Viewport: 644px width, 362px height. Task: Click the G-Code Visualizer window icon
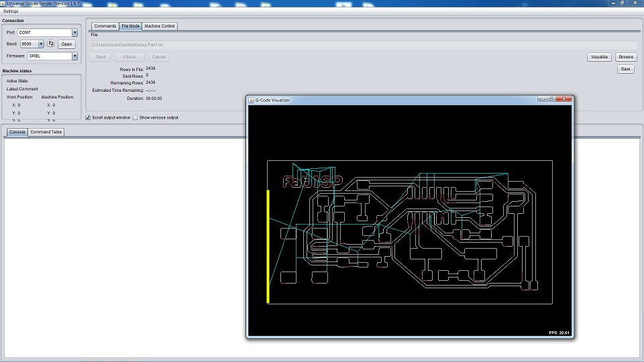pyautogui.click(x=252, y=100)
